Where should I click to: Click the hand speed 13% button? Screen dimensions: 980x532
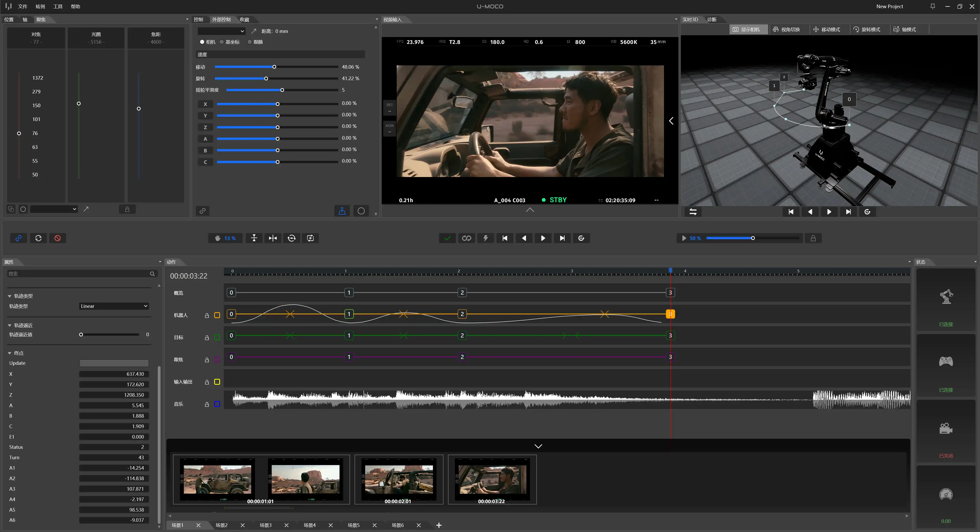coord(225,238)
